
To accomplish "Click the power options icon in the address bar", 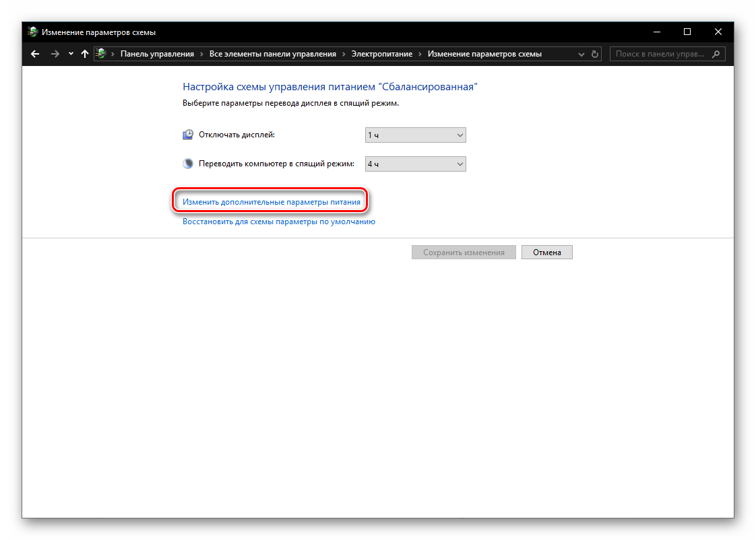I will tap(101, 54).
